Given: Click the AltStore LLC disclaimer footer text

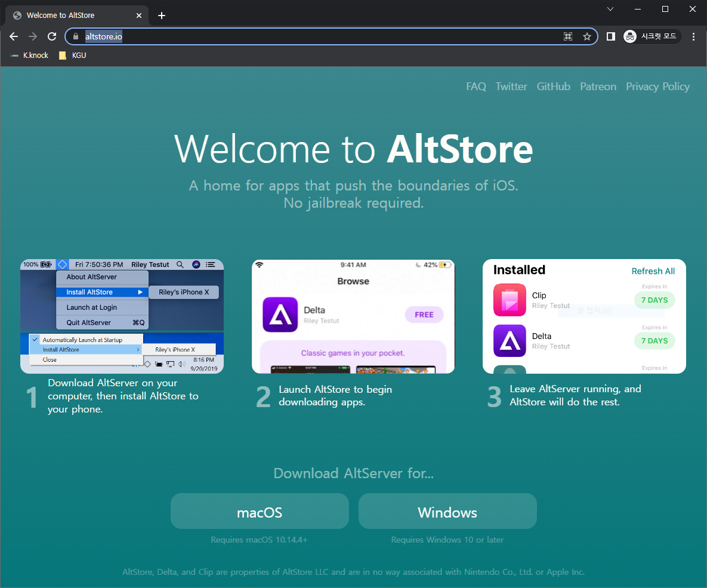Looking at the screenshot, I should [353, 572].
